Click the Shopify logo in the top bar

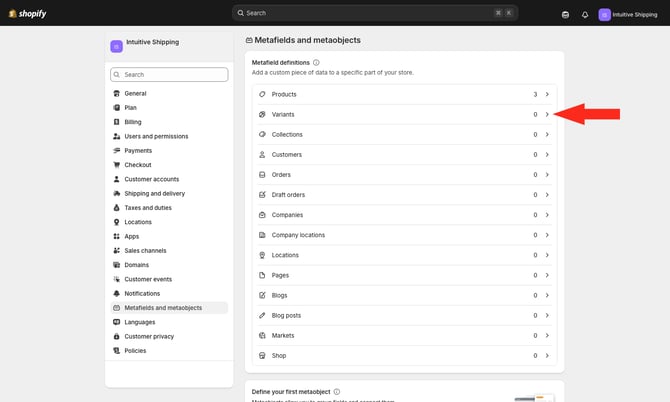pos(27,13)
